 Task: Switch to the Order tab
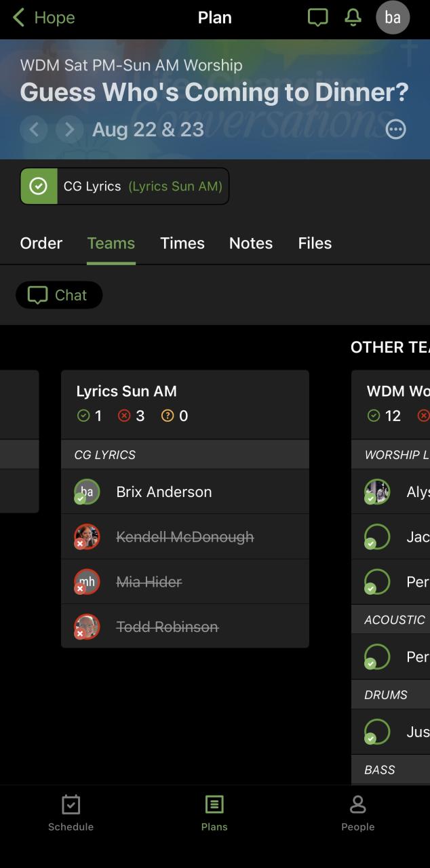41,243
